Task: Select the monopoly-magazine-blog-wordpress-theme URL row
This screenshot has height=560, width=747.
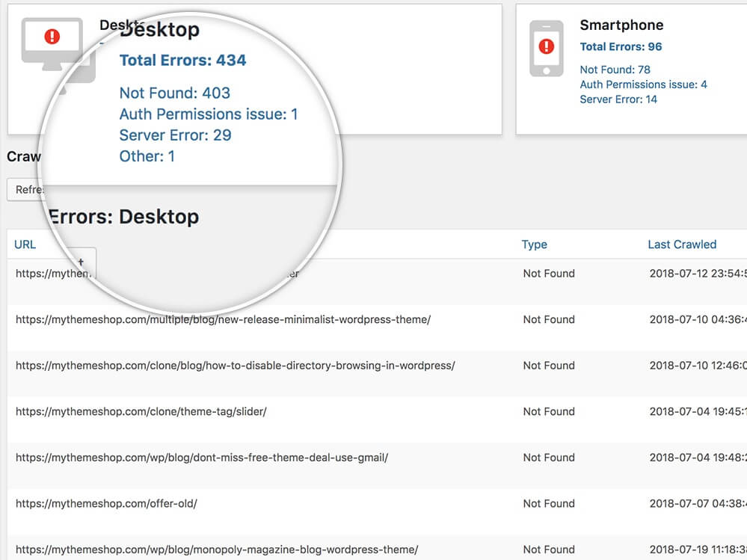Action: [x=216, y=550]
